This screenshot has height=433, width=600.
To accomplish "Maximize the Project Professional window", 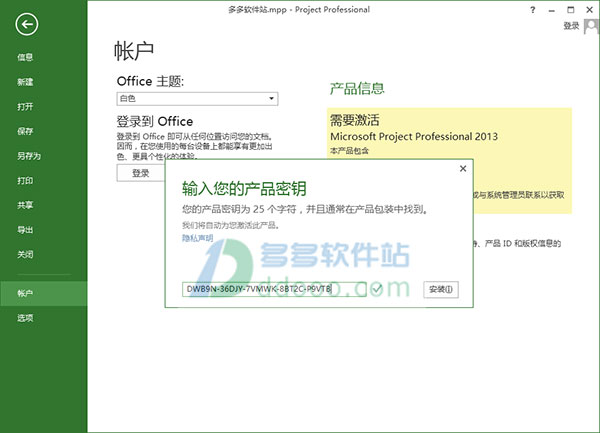I will coord(571,10).
